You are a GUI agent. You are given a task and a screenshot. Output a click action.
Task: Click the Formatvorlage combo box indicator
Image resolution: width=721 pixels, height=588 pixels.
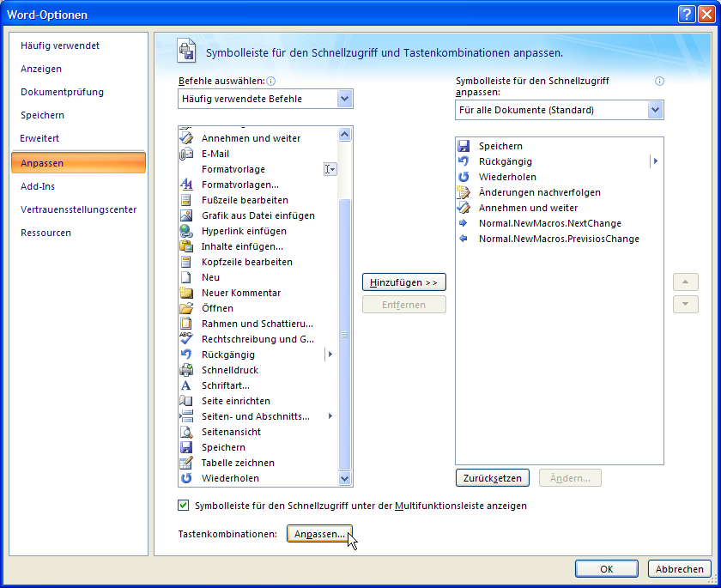point(330,169)
